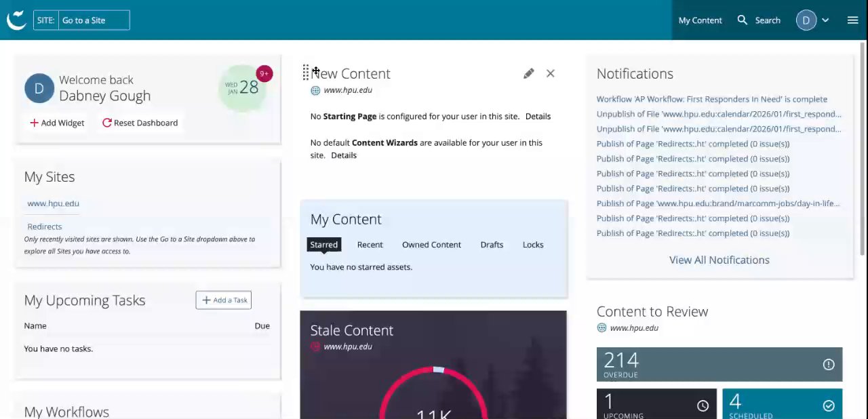Click Add Widget
Screen dimensions: 868x419
[57, 123]
